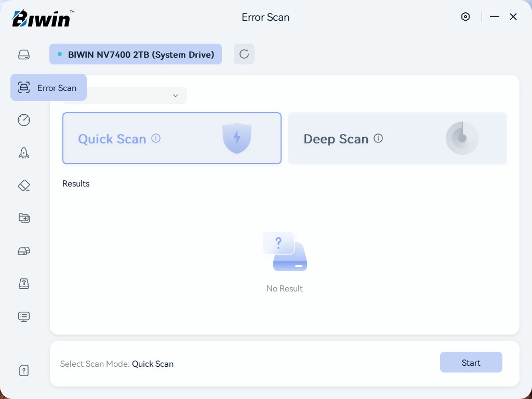Open the disk clone sidebar icon
The height and width of the screenshot is (399, 532).
(24, 251)
